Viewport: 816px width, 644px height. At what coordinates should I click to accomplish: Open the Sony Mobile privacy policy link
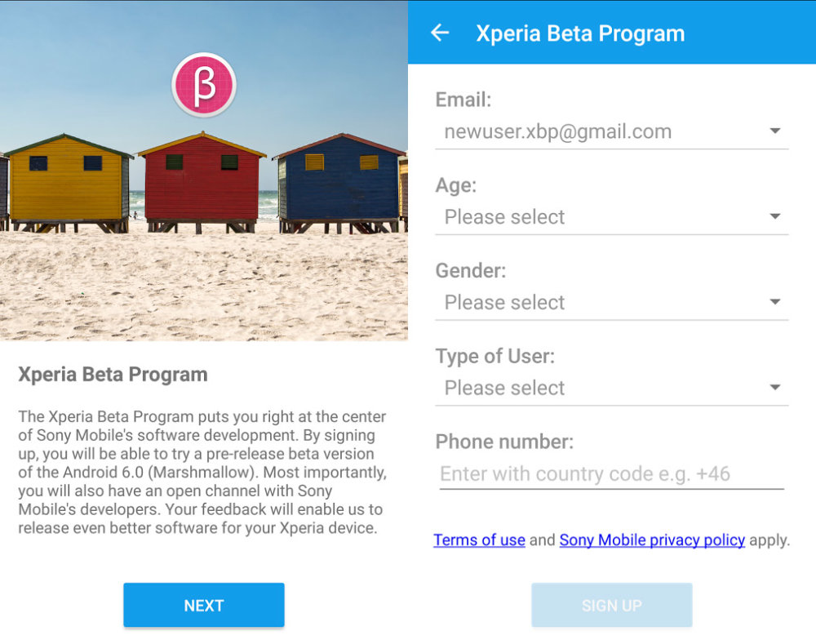[652, 540]
